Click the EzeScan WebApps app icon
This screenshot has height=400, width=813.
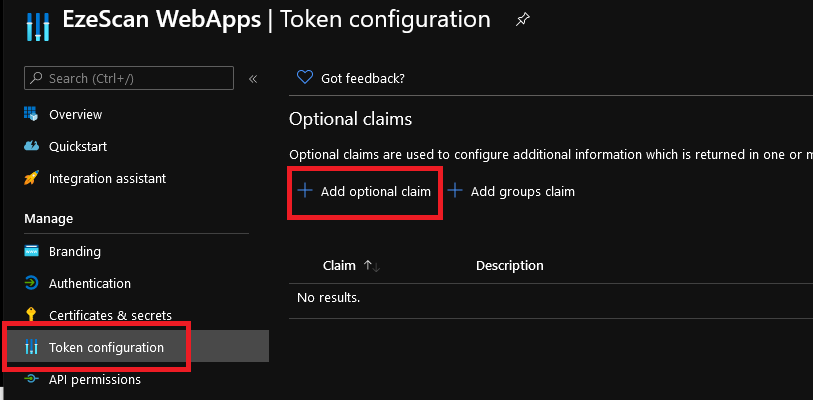38,20
